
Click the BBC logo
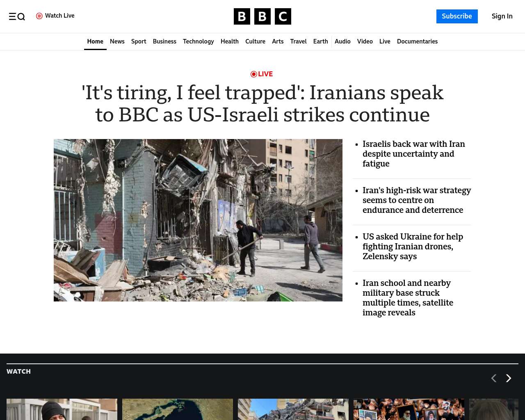point(262,16)
